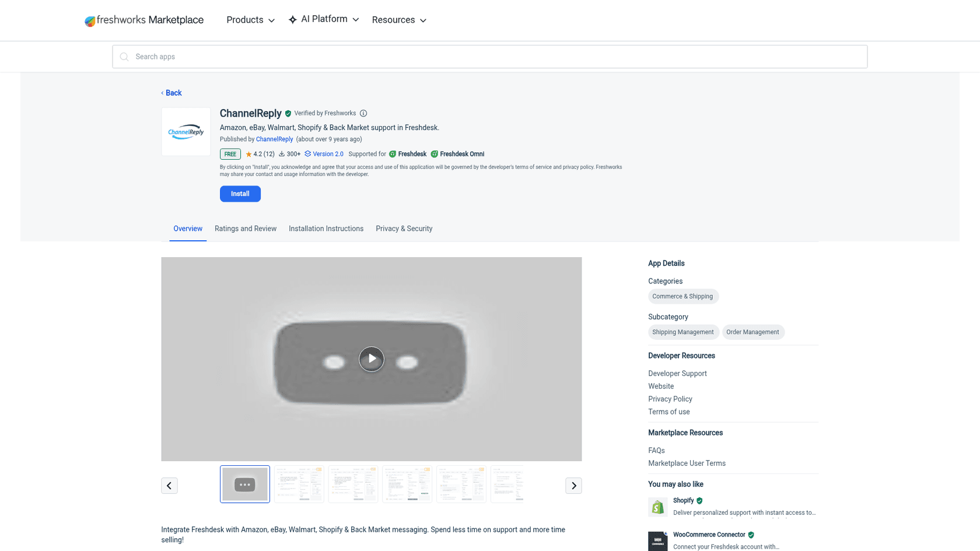Click the star rating 4.2 (12)

[x=260, y=155]
